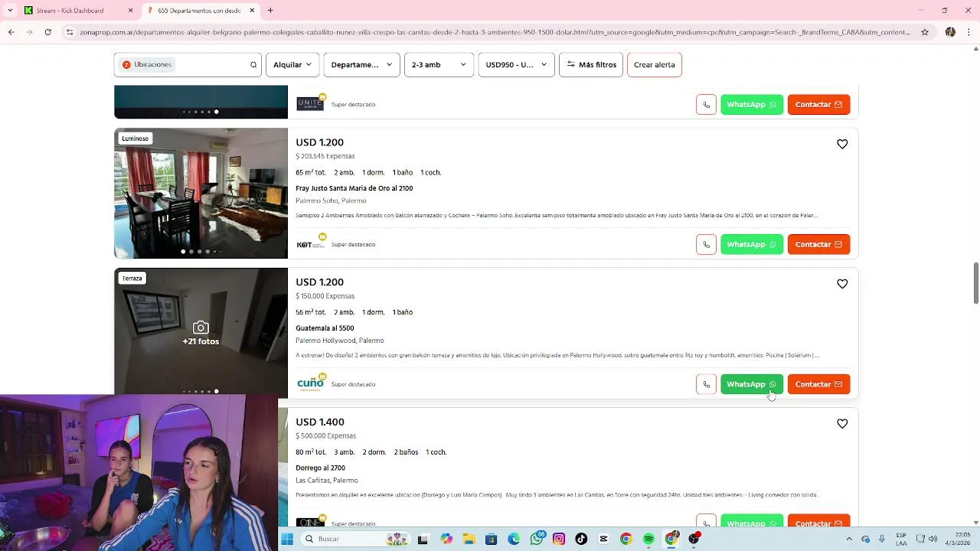Click the Palermo Hollywood, Palermo location text

[340, 341]
